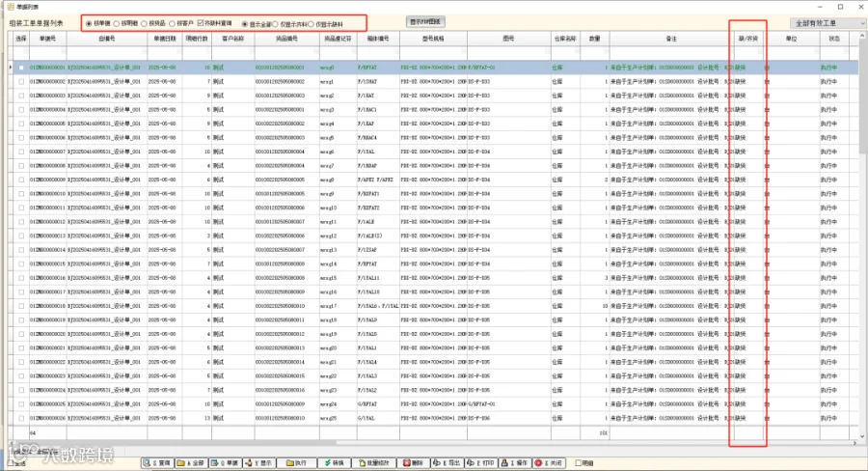Click the 箱体编号 column header
The image size is (868, 471).
click(377, 39)
